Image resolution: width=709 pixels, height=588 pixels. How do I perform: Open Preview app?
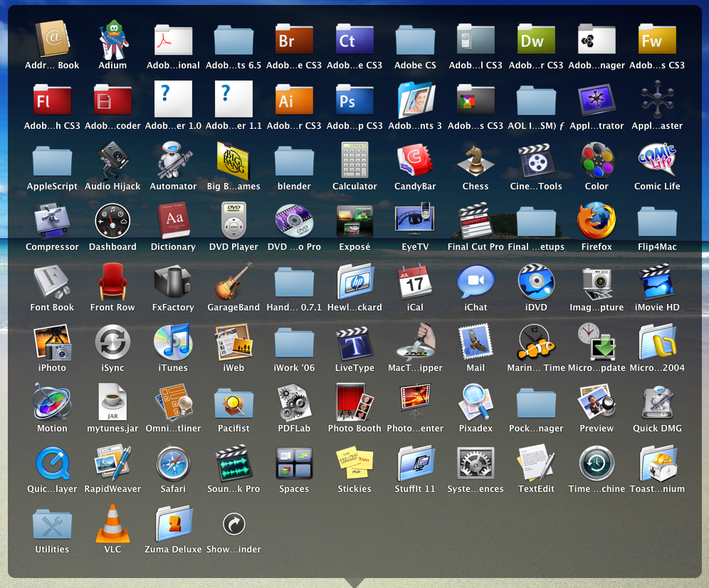(597, 402)
